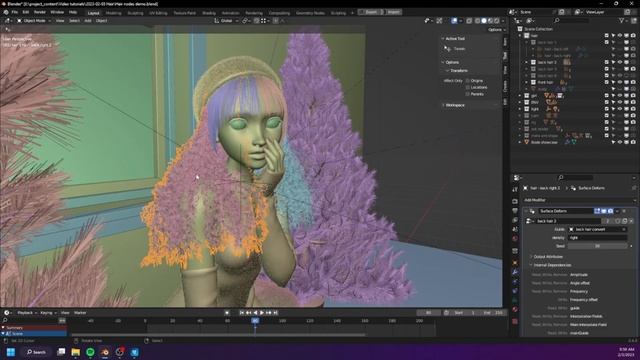
Task: Toggle modifier edit mode display icon
Action: 597,211
